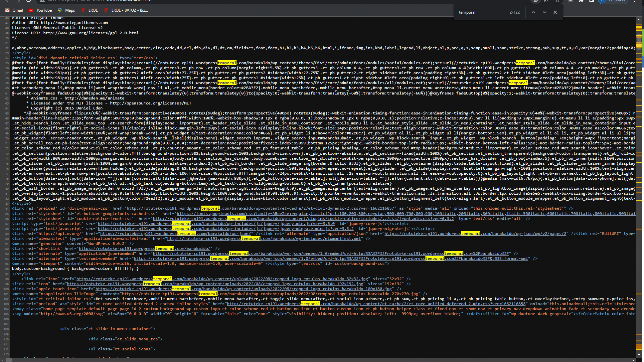644x362 pixels.
Task: Go to next find result
Action: pos(544,12)
